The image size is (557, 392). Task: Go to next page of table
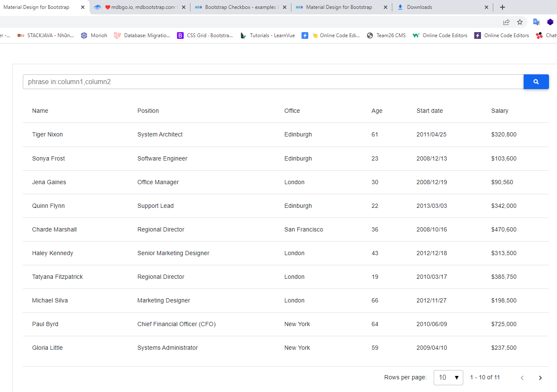tap(540, 378)
